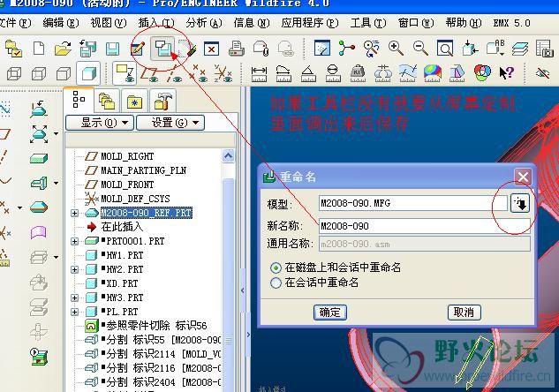Click the Refit view icon
This screenshot has width=559, height=392.
(445, 48)
